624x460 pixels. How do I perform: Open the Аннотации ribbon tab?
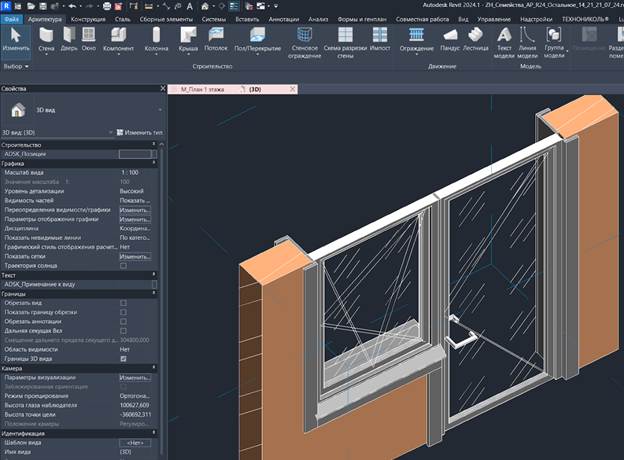coord(283,19)
